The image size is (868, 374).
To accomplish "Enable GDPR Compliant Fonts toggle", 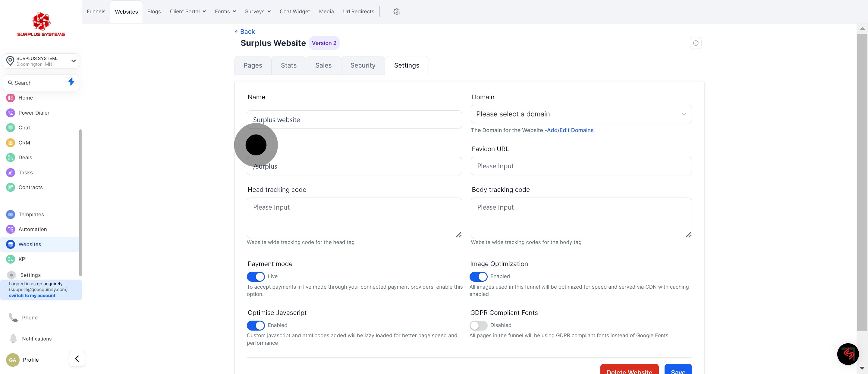I will [x=478, y=325].
